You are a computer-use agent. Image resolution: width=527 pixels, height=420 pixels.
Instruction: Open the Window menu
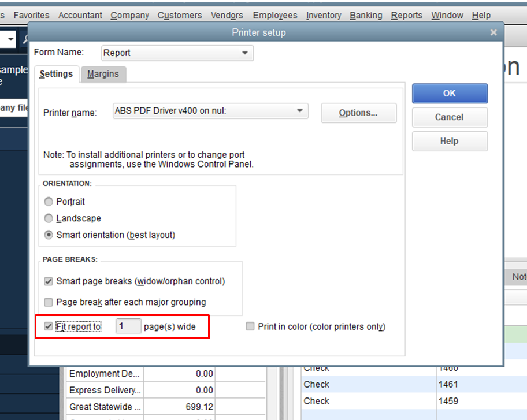click(x=447, y=15)
